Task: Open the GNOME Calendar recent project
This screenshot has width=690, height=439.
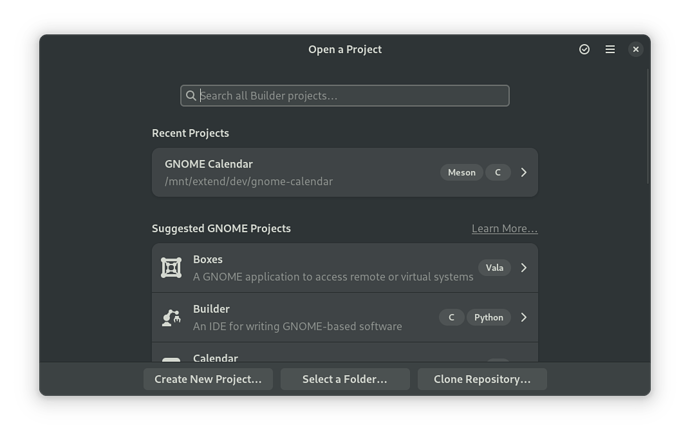Action: point(345,172)
